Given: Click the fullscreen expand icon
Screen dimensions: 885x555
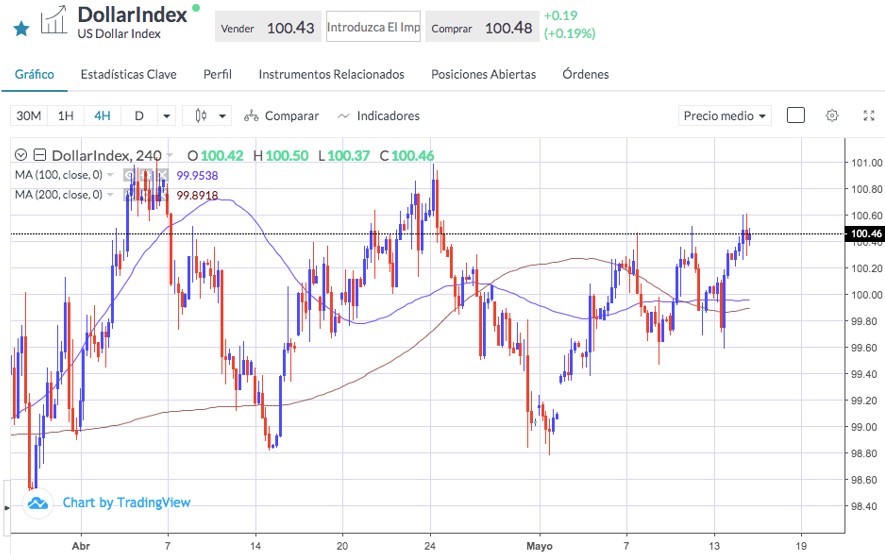Looking at the screenshot, I should (x=869, y=116).
